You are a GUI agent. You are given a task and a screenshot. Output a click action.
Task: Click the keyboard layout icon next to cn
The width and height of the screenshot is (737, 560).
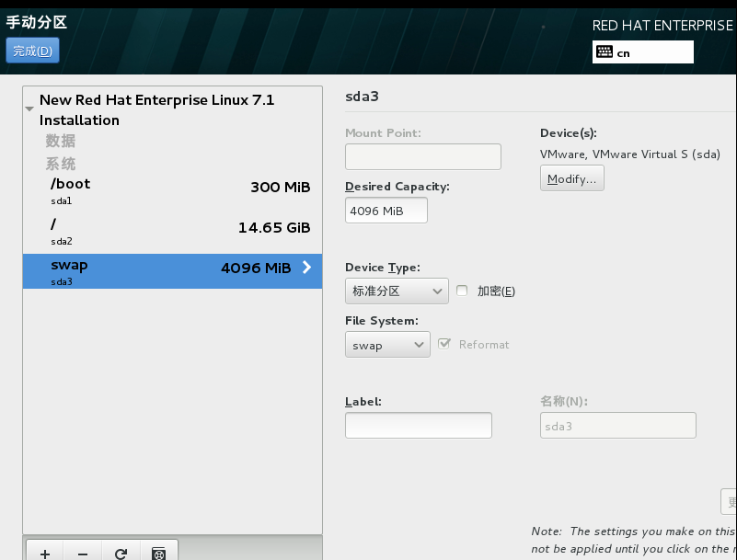pos(605,52)
